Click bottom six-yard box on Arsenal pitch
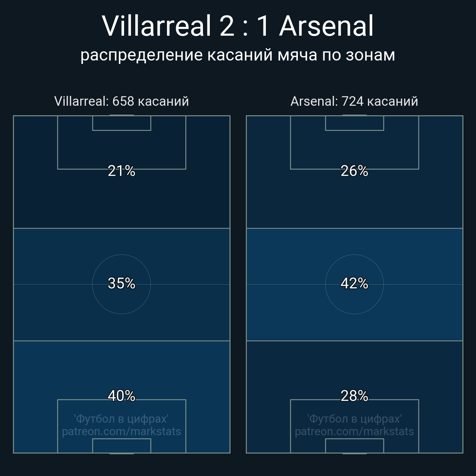Screen dimensions: 476x476 pos(355,446)
